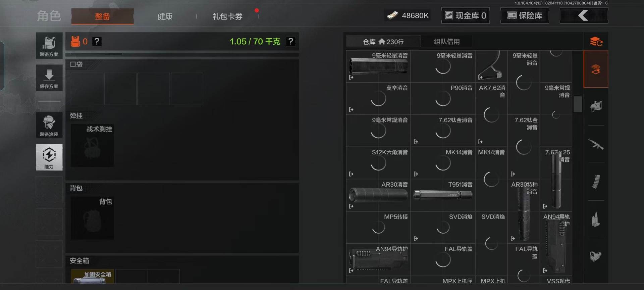Image resolution: width=644 pixels, height=290 pixels.
Task: Filter stash by magazines icon
Action: point(596,182)
